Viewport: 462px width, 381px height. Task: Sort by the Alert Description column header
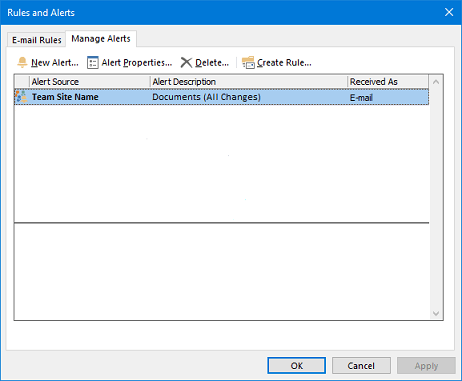click(249, 82)
